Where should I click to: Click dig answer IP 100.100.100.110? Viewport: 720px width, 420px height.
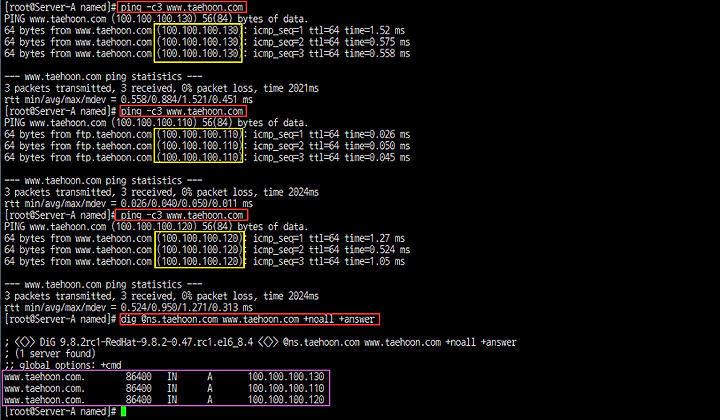(x=286, y=388)
